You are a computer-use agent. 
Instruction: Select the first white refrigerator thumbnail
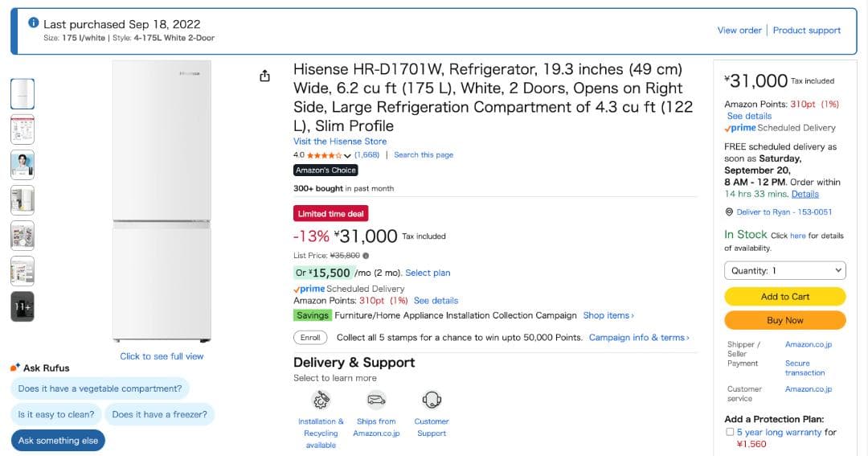(x=23, y=94)
